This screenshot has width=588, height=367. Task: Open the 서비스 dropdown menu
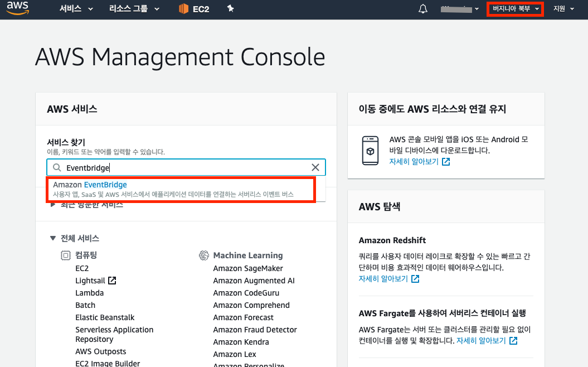pos(76,8)
